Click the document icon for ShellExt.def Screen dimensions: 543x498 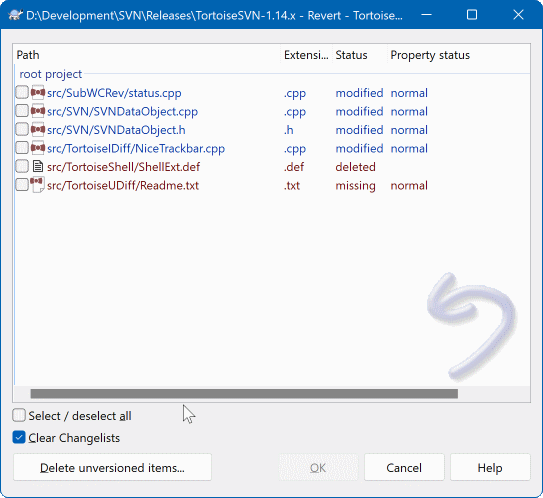pos(38,167)
